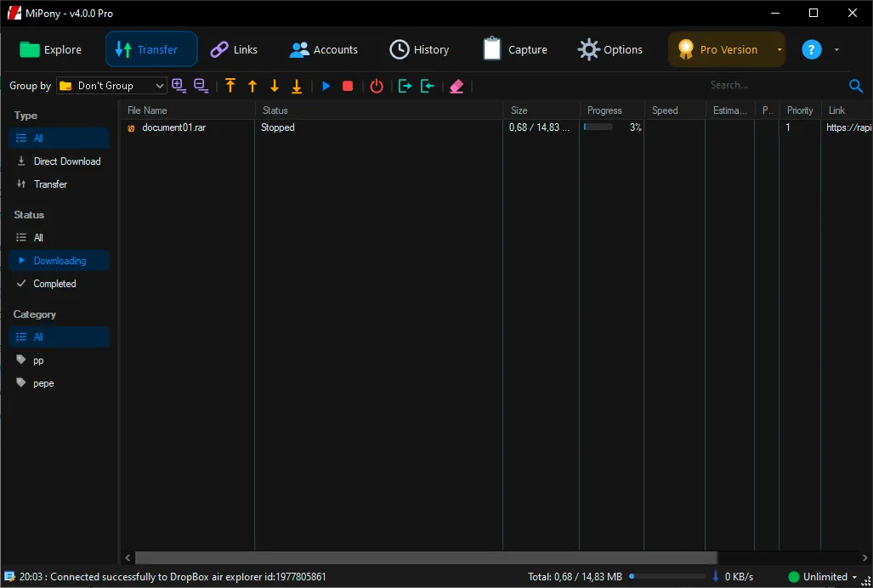The width and height of the screenshot is (873, 588).
Task: Move download to bottom of queue
Action: [297, 86]
